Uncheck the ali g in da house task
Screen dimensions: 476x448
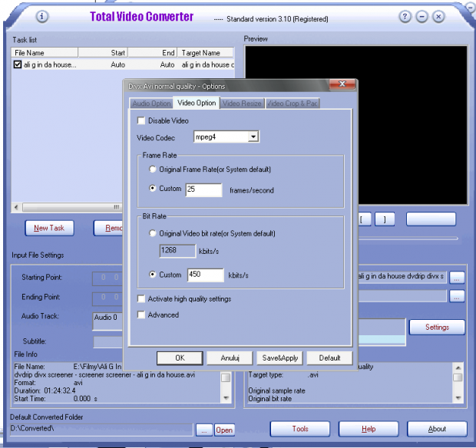18,65
